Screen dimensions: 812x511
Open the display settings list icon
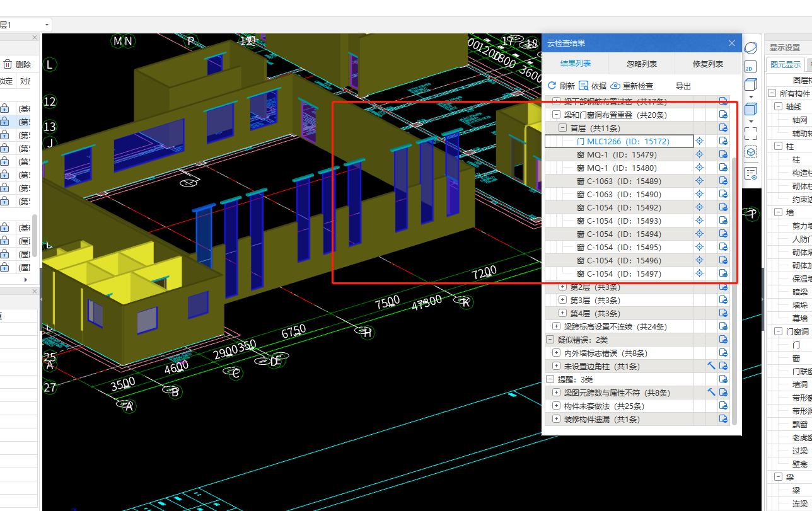click(x=750, y=173)
